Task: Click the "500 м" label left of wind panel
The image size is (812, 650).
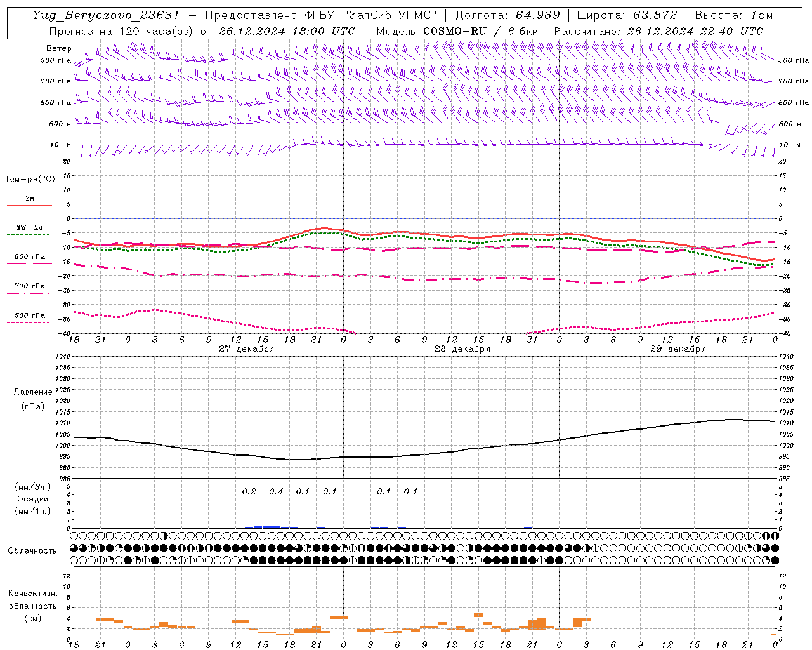Action: pyautogui.click(x=60, y=124)
